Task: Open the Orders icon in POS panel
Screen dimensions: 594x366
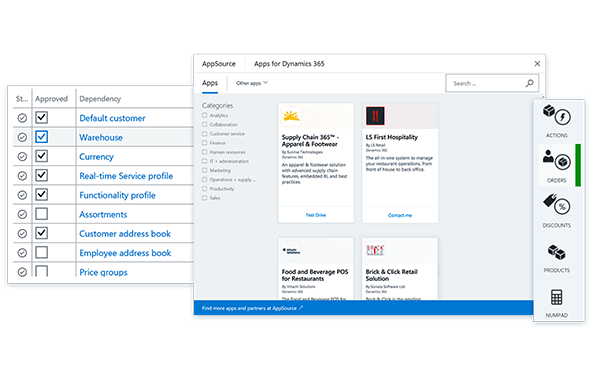Action: [556, 160]
